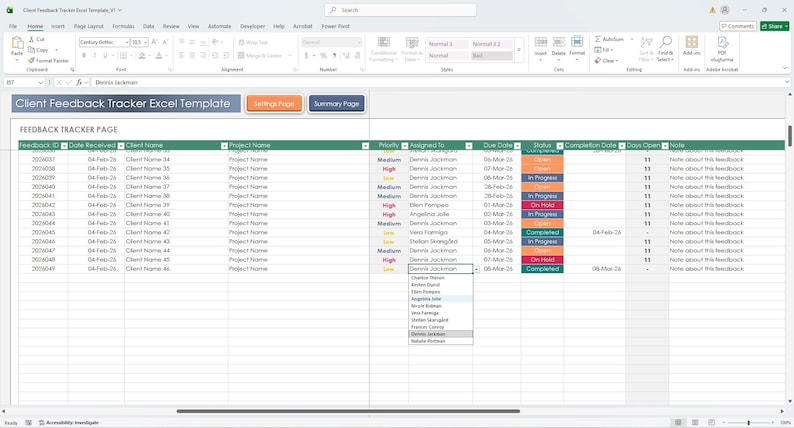Open Sort & Filter
This screenshot has height=428, width=794.
click(x=646, y=49)
